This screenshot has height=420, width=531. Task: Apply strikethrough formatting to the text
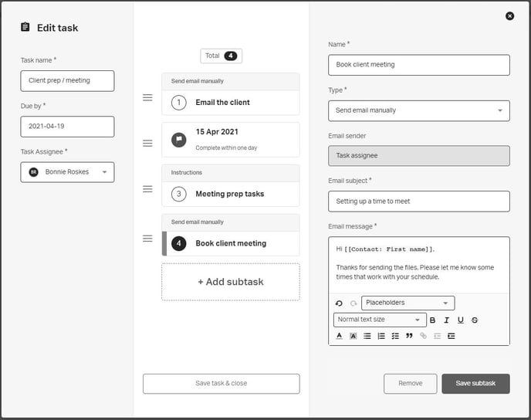pyautogui.click(x=475, y=320)
